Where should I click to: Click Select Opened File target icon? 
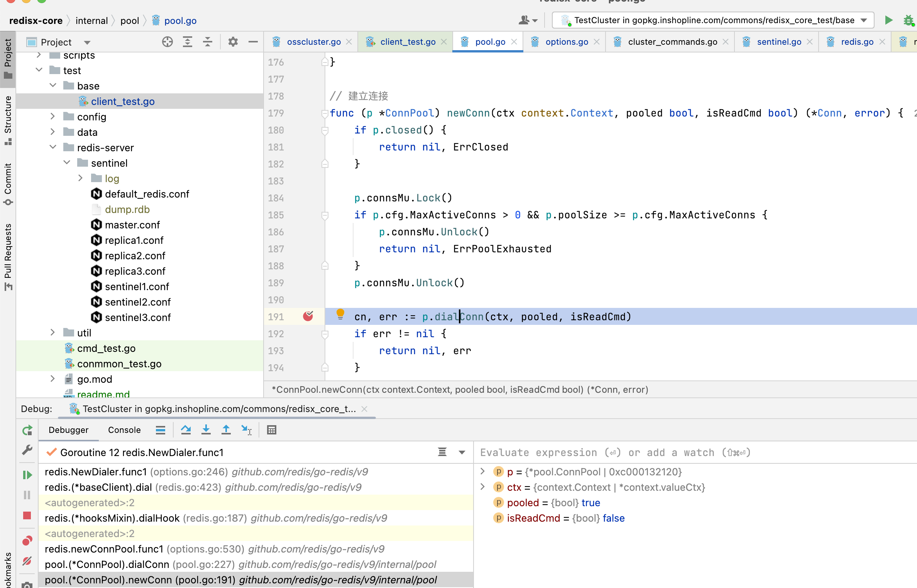pos(167,42)
